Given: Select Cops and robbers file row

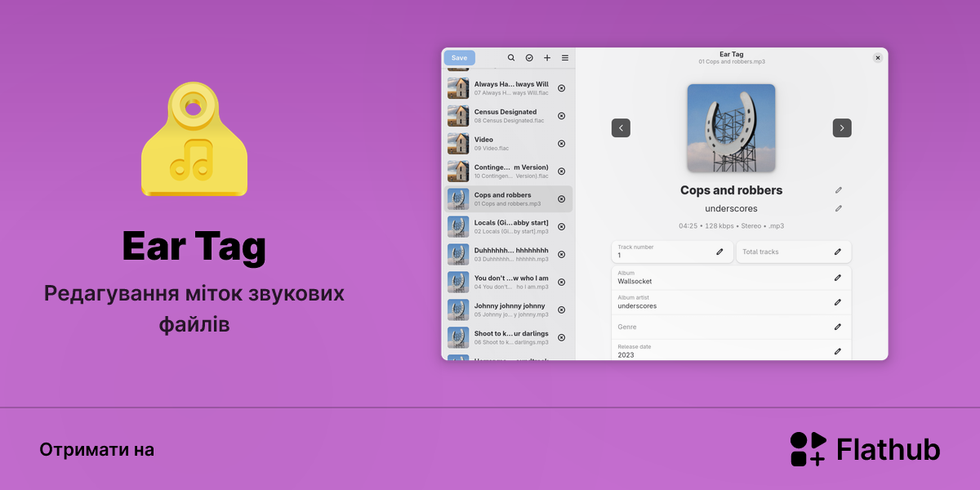Looking at the screenshot, I should (x=508, y=199).
